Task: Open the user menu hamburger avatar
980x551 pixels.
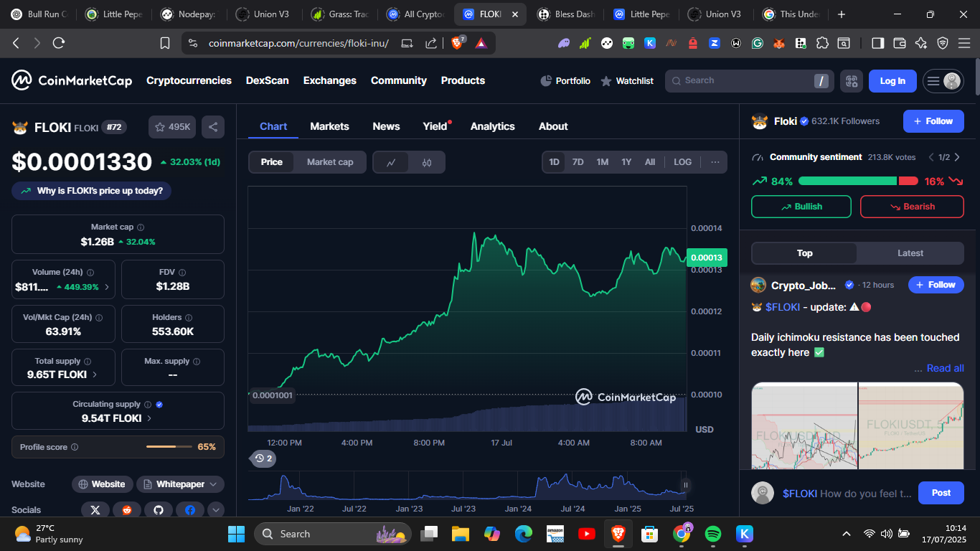Action: coord(943,81)
